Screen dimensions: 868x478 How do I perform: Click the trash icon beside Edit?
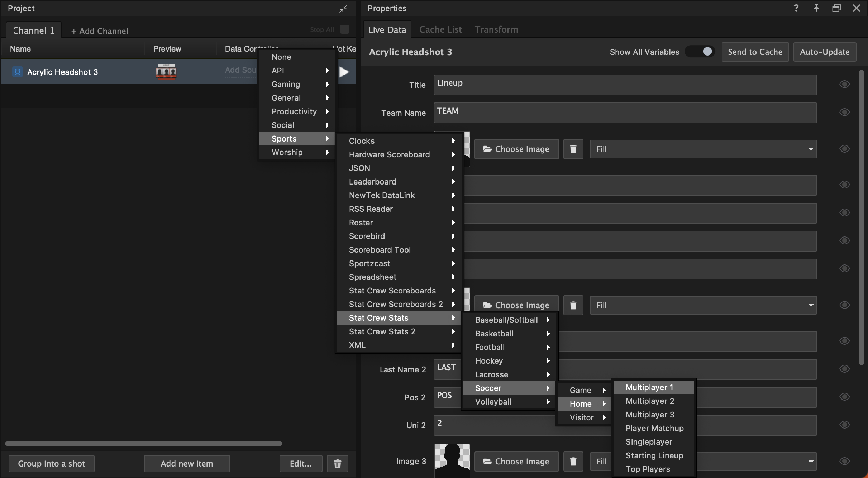(x=337, y=463)
